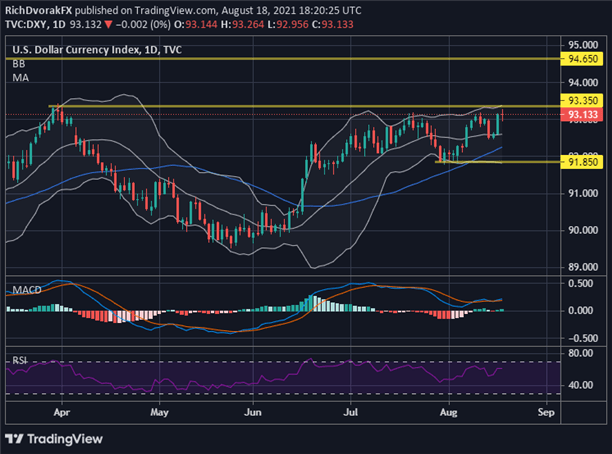Click the Jul label on time axis
The width and height of the screenshot is (612, 454).
pos(350,412)
